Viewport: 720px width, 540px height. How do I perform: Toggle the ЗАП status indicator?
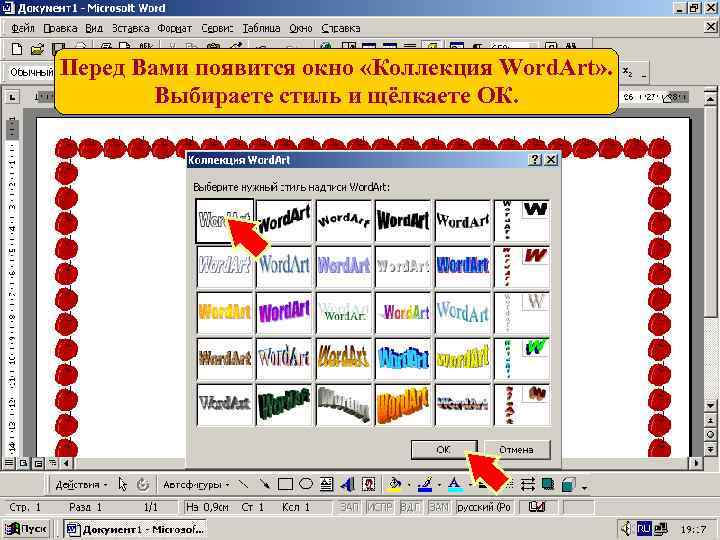coord(350,507)
